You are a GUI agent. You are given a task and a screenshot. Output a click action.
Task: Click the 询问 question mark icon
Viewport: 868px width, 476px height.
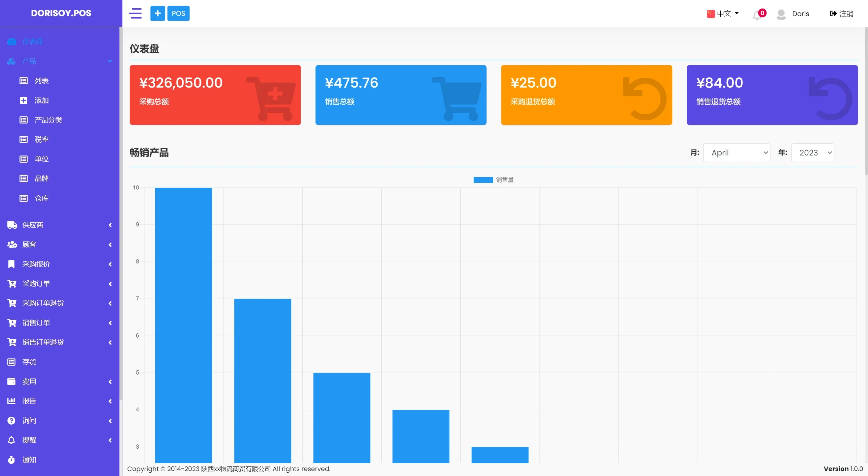(x=12, y=420)
